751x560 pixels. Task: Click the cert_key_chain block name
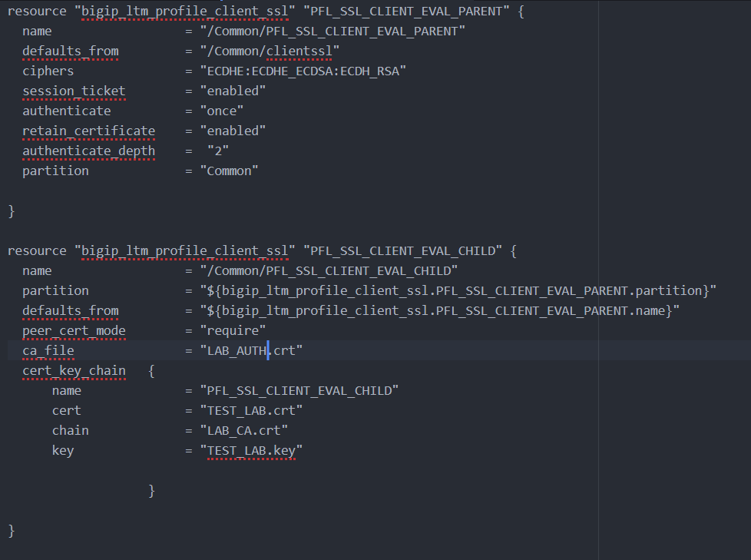point(74,371)
